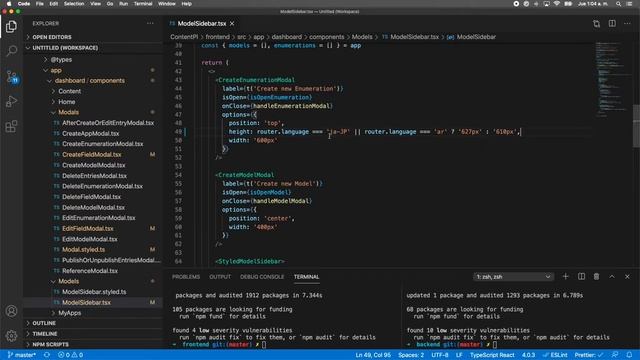The height and width of the screenshot is (360, 640).
Task: Show errors and warnings count in status bar
Action: point(70,355)
